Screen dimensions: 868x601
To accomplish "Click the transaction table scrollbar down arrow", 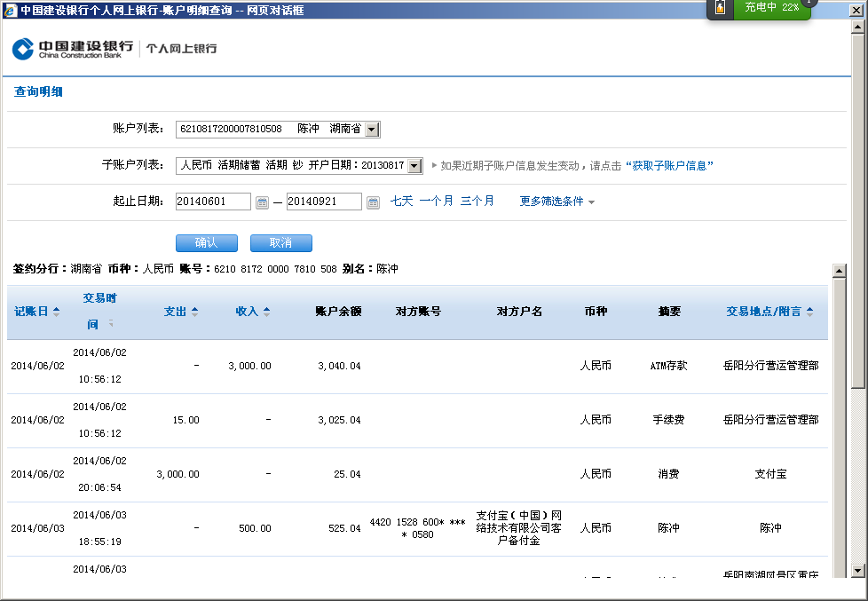I will [x=837, y=570].
